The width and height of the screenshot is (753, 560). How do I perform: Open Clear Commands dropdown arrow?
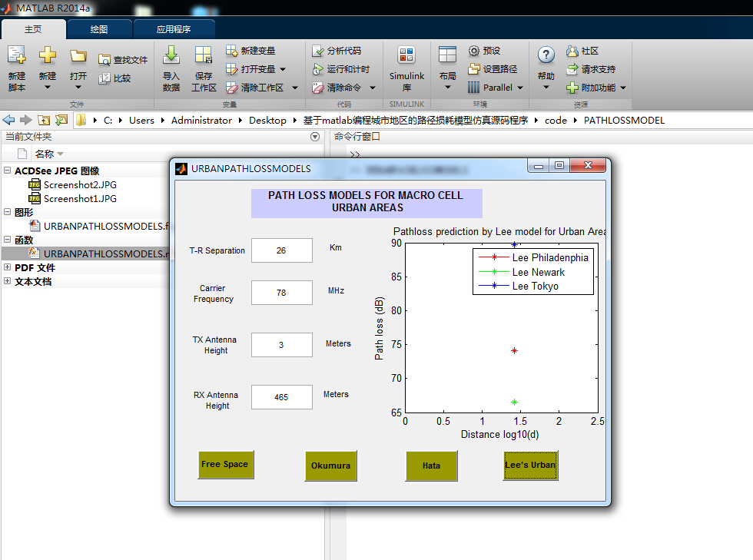[373, 88]
